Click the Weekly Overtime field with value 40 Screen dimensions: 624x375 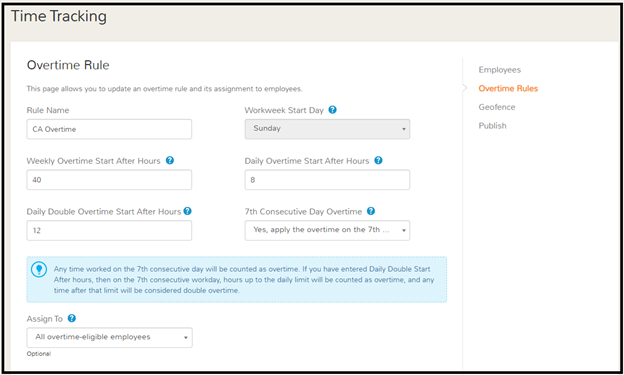pos(109,180)
